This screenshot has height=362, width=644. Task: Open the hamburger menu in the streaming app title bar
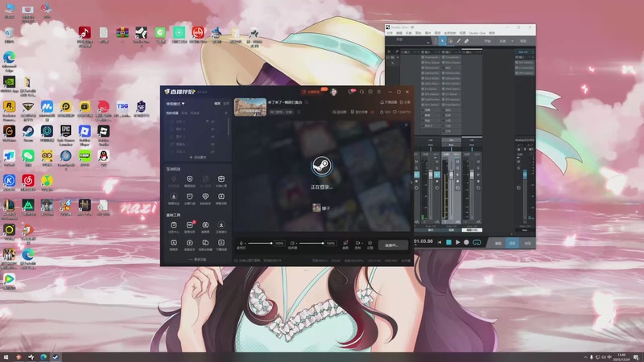tap(378, 92)
